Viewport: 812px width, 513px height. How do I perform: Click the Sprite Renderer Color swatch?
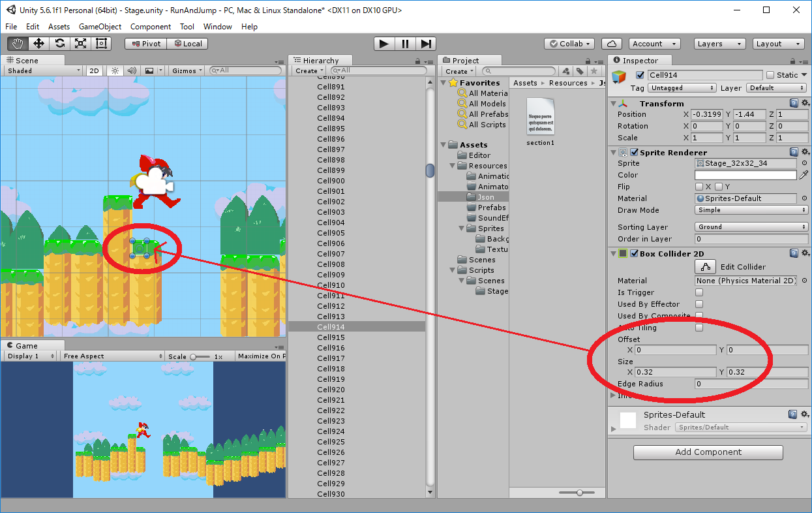[x=745, y=175]
